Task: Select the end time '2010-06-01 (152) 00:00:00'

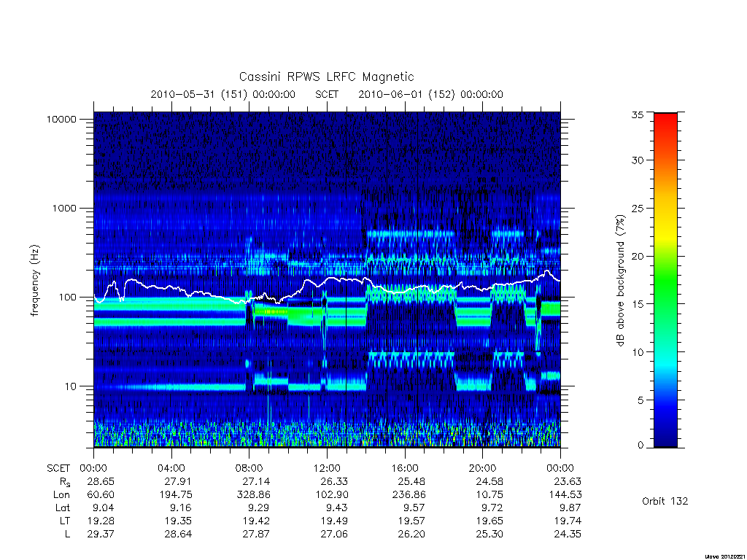Action: [x=430, y=94]
